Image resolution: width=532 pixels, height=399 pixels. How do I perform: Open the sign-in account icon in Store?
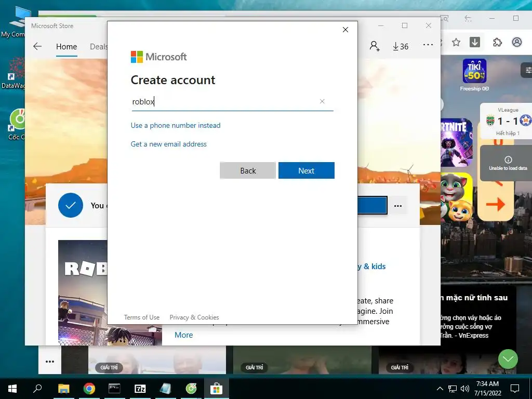(x=375, y=46)
